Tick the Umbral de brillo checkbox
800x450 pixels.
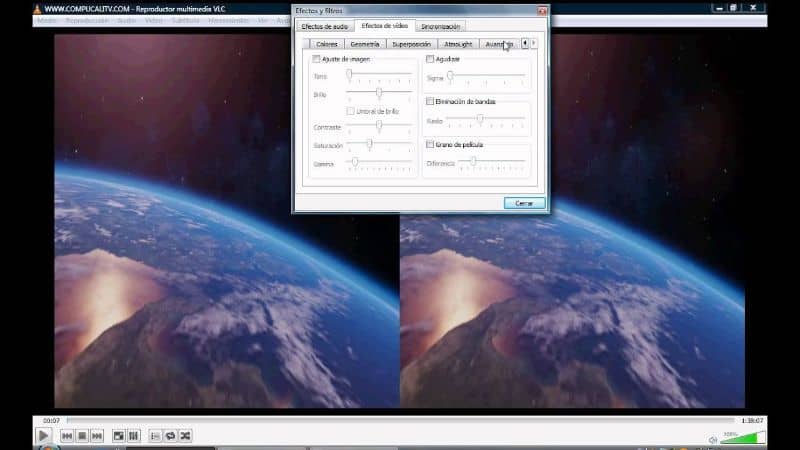click(351, 111)
